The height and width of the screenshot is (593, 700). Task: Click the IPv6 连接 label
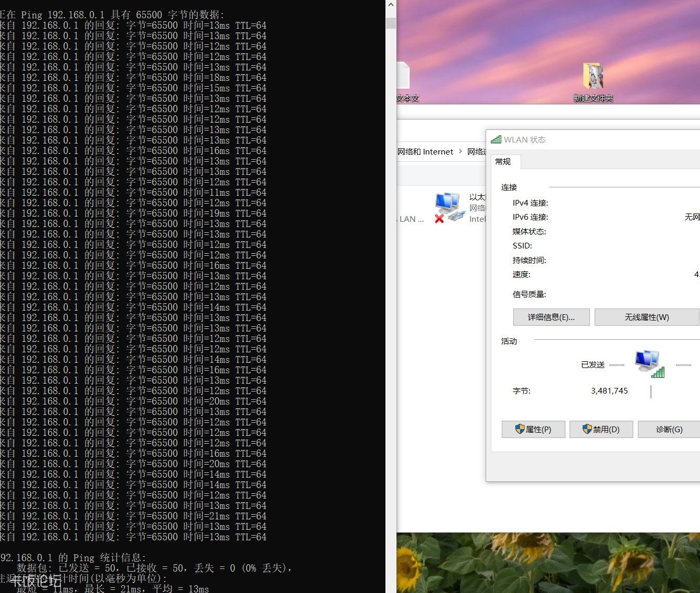pyautogui.click(x=530, y=217)
